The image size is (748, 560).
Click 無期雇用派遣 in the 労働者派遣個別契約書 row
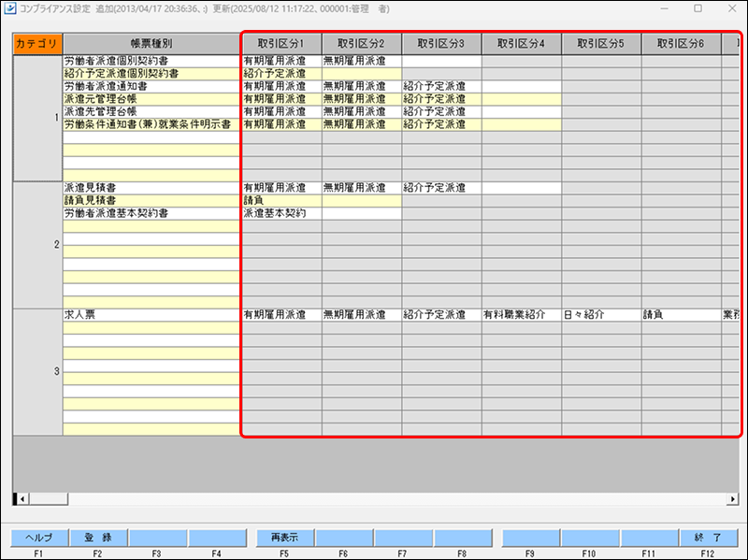click(x=362, y=61)
